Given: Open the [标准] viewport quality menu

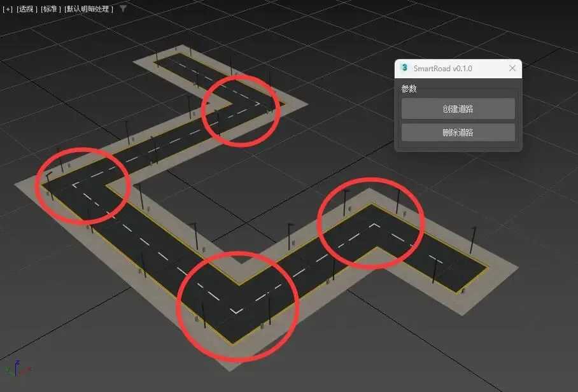Looking at the screenshot, I should pos(51,9).
